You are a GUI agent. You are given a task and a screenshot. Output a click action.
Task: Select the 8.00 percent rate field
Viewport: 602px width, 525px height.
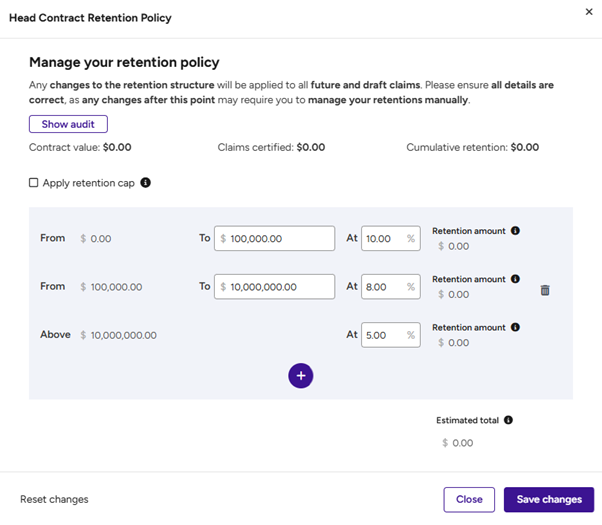pos(382,287)
